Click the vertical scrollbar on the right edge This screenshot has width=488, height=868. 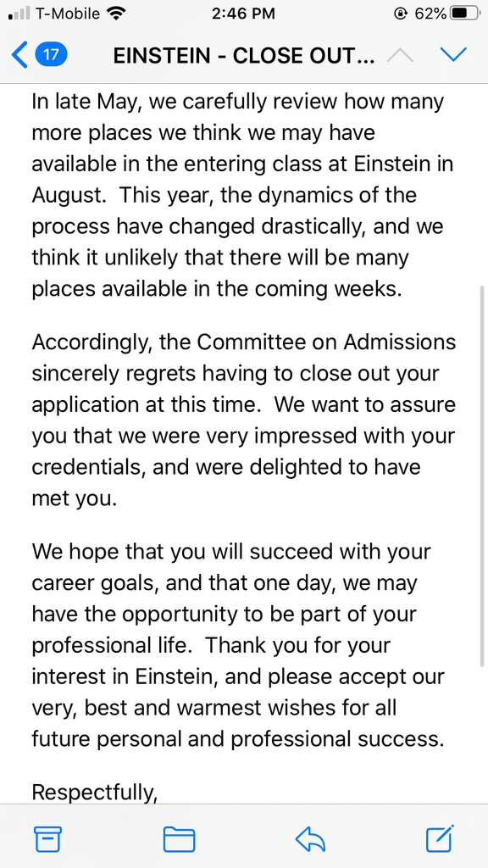[482, 476]
